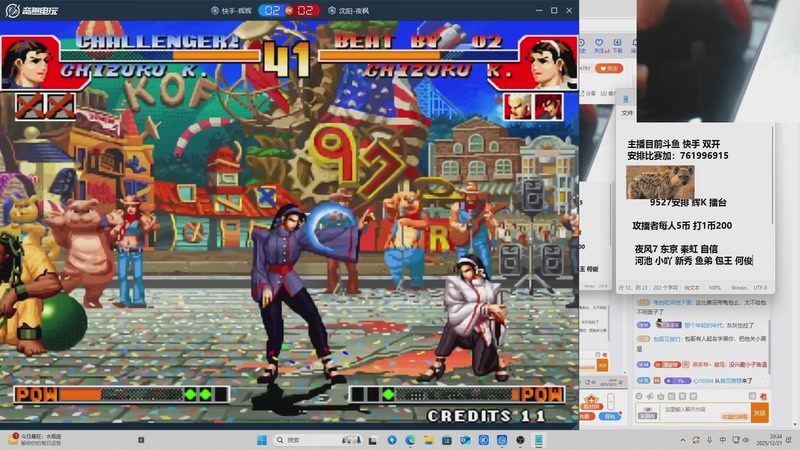Toggle the square checkbox left of the red fish icon
This screenshot has width=800, height=450.
[x=752, y=396]
